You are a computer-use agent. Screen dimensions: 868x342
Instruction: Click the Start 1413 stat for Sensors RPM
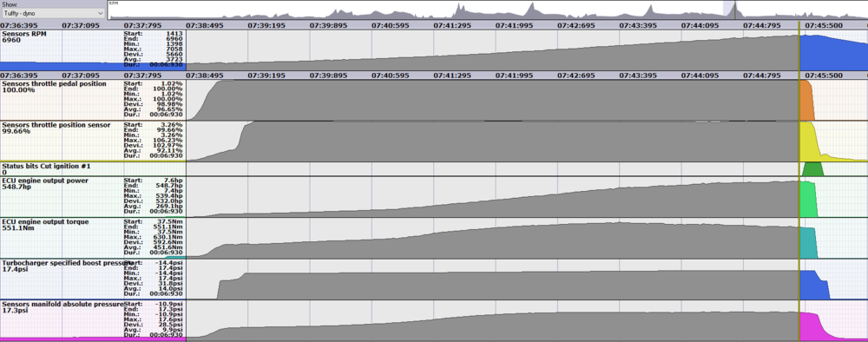point(154,33)
